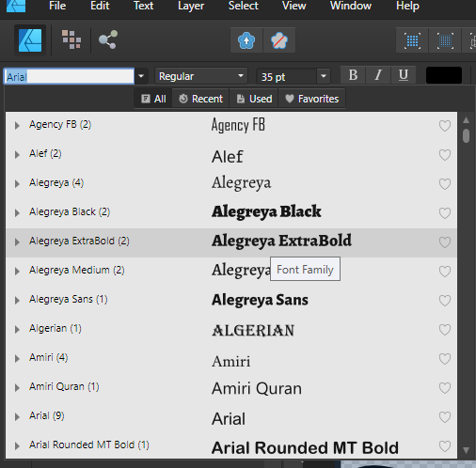Open the 35 pt size dropdown arrow
Screen dimensions: 476x468
(x=324, y=76)
